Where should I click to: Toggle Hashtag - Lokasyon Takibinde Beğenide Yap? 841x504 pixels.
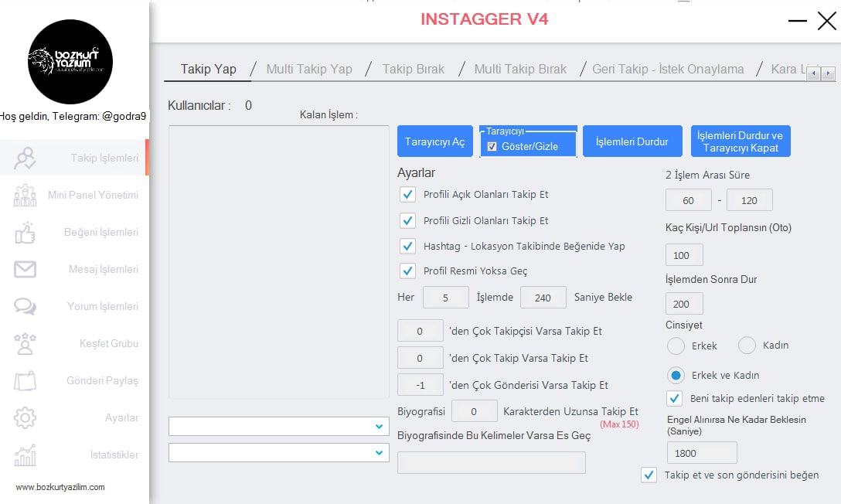click(407, 246)
